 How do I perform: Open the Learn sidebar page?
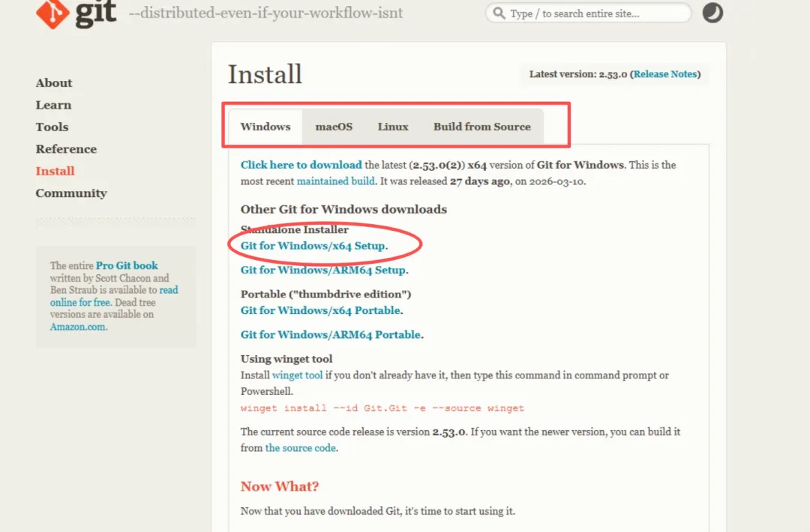[x=53, y=105]
